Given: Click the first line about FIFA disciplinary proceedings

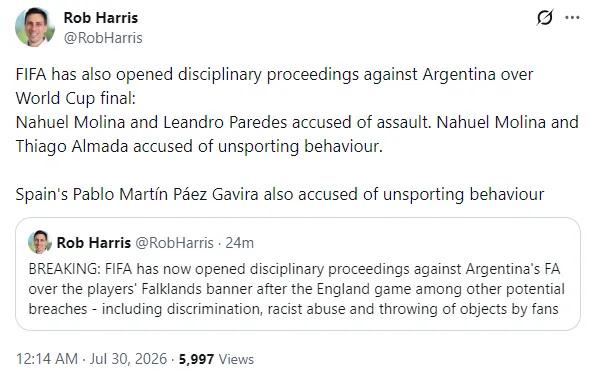Looking at the screenshot, I should pyautogui.click(x=274, y=74).
